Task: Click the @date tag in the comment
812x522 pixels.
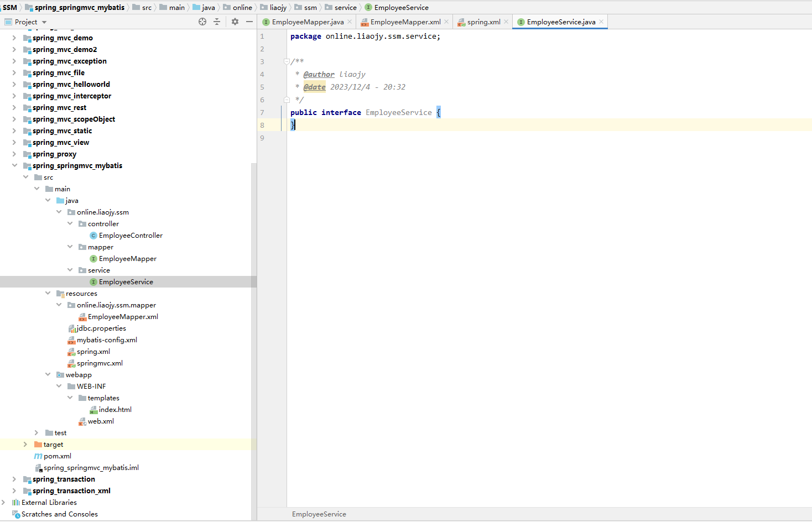Action: point(315,87)
